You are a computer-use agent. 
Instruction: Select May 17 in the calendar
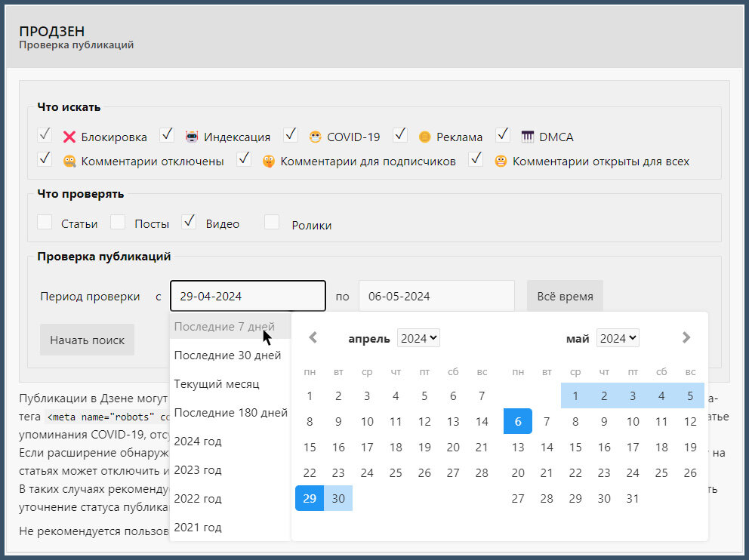pos(633,448)
